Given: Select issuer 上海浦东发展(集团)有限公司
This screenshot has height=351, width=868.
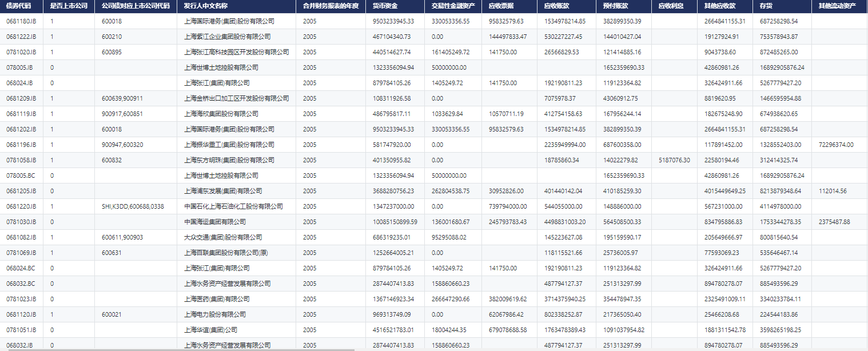Looking at the screenshot, I should (223, 191).
